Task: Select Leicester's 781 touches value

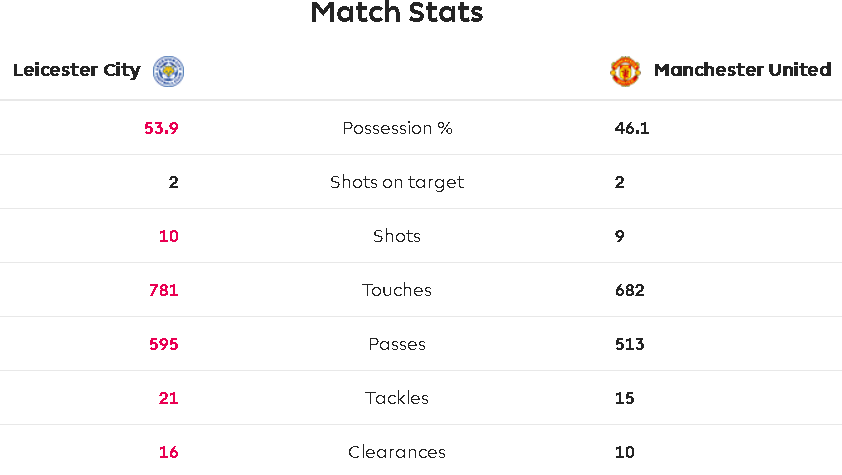Action: pyautogui.click(x=164, y=290)
